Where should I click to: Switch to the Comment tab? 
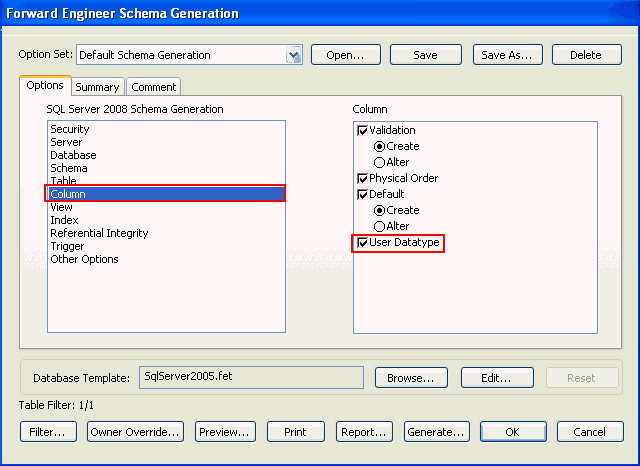(153, 87)
